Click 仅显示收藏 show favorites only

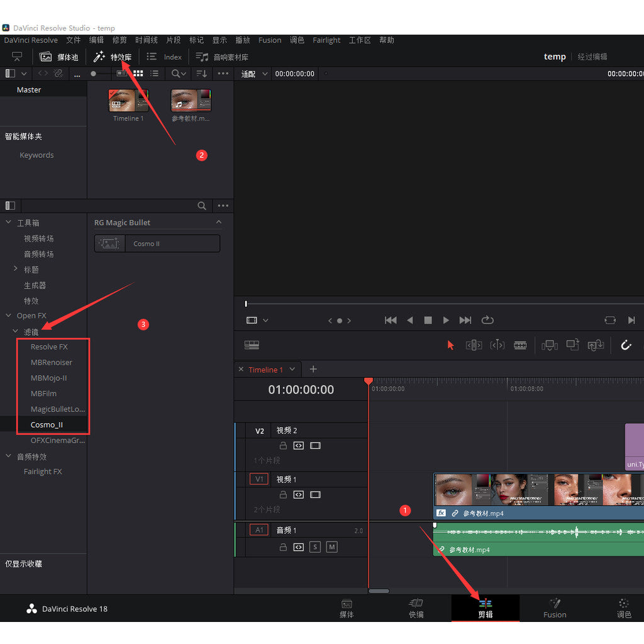(x=23, y=564)
